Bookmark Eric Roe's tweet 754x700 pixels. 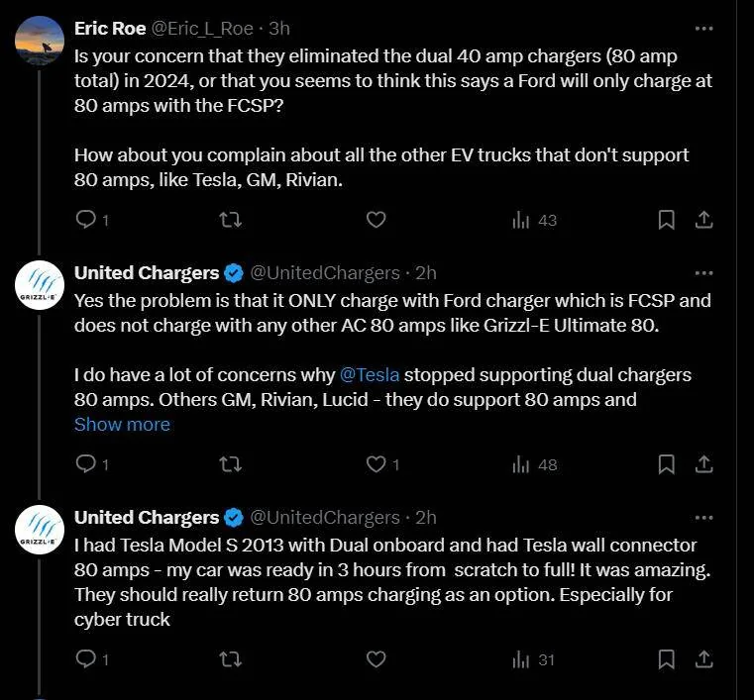[667, 220]
